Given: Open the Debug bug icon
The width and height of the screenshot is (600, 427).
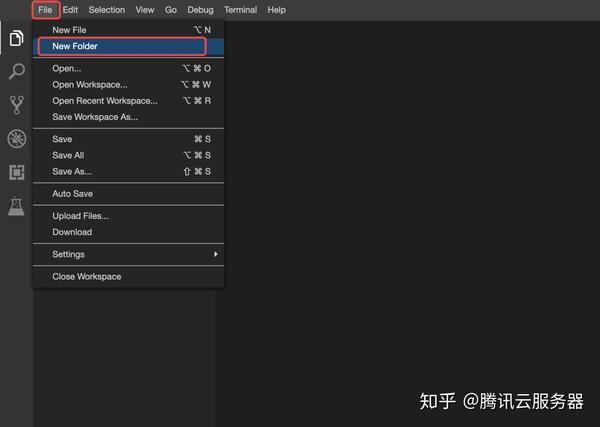Looking at the screenshot, I should [x=16, y=139].
